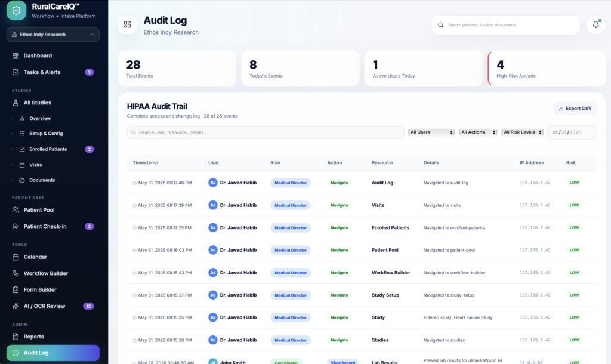The height and width of the screenshot is (364, 611).
Task: Click the 05/31/2026 date filter field
Action: tap(572, 132)
